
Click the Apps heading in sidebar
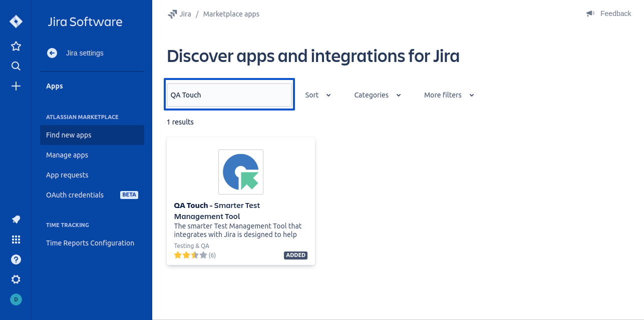click(x=55, y=86)
